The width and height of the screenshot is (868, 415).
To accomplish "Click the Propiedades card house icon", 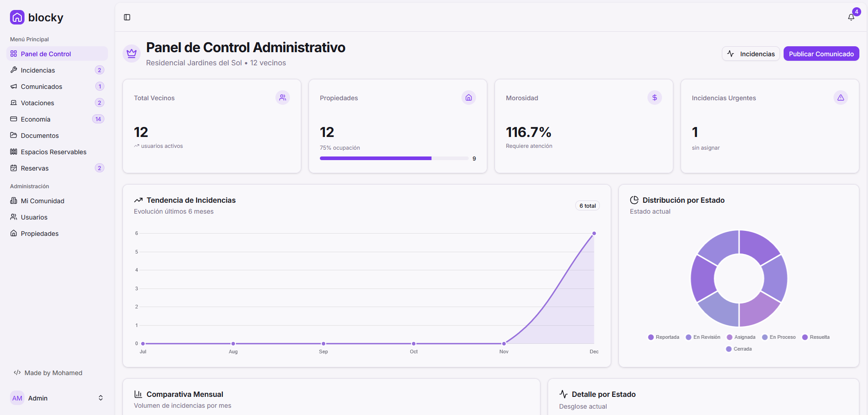I will point(469,98).
